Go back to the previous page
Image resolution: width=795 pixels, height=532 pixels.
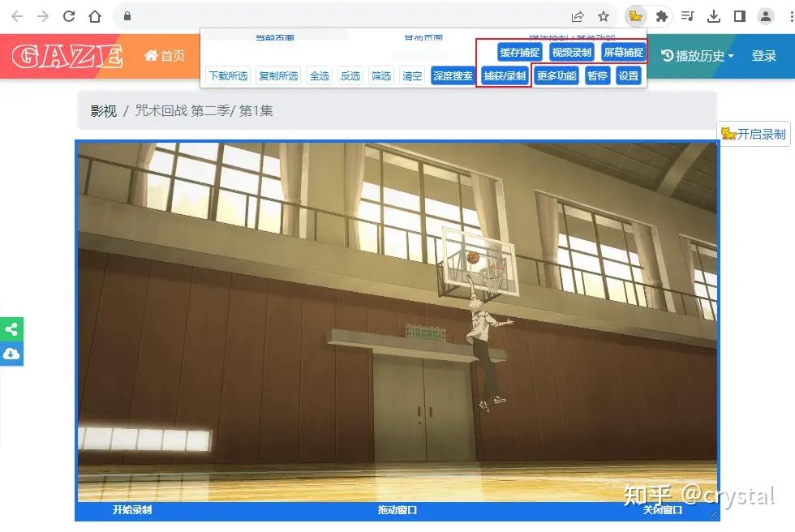[17, 16]
